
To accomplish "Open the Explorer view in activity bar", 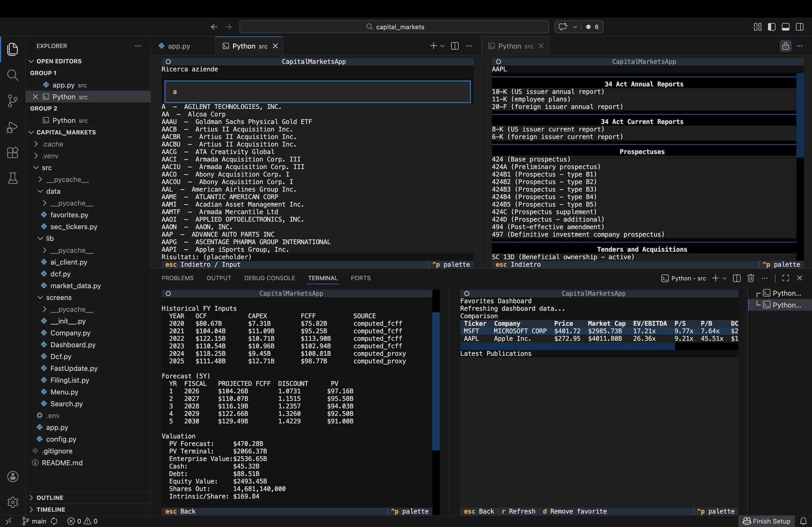I will (13, 49).
